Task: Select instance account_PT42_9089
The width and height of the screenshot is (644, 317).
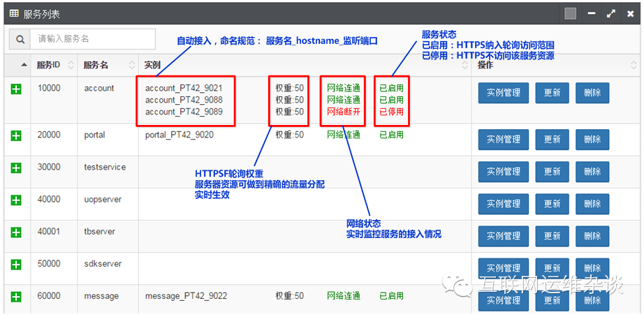Action: tap(184, 112)
